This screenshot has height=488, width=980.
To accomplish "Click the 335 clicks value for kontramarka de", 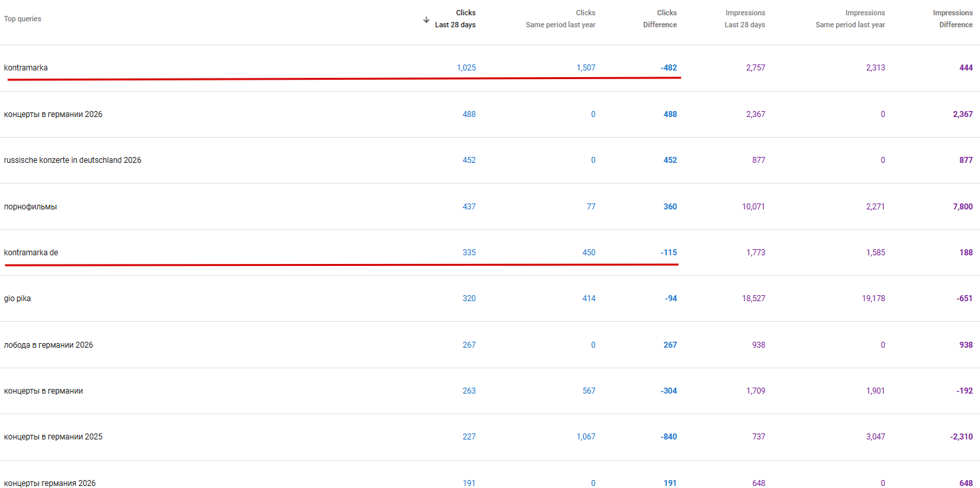I will (x=469, y=253).
